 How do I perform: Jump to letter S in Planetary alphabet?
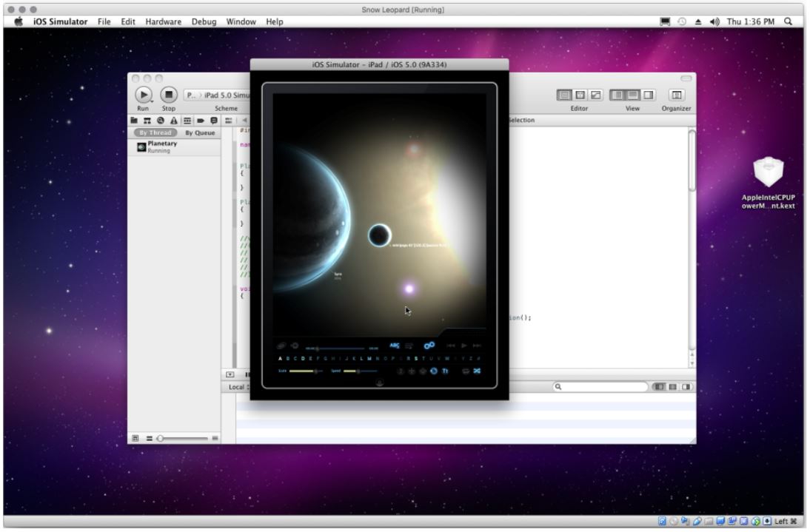click(416, 359)
